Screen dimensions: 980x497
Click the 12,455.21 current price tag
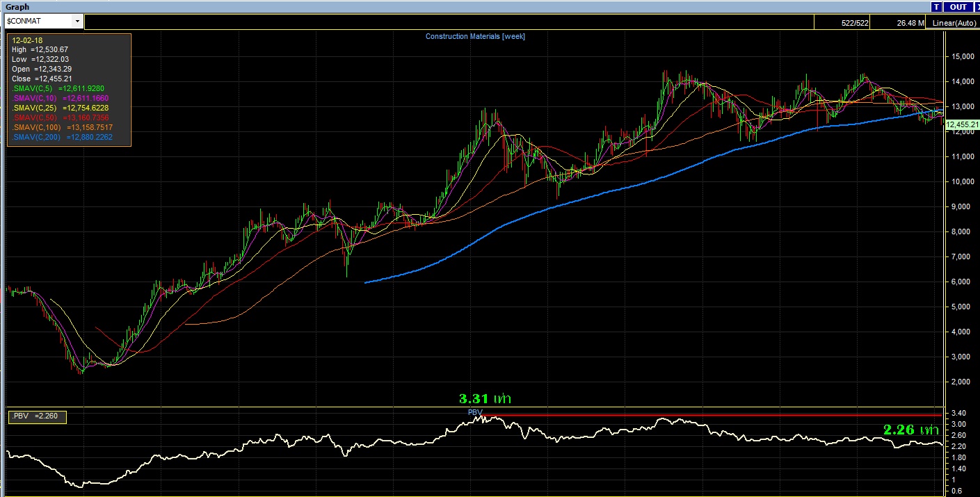coord(962,124)
